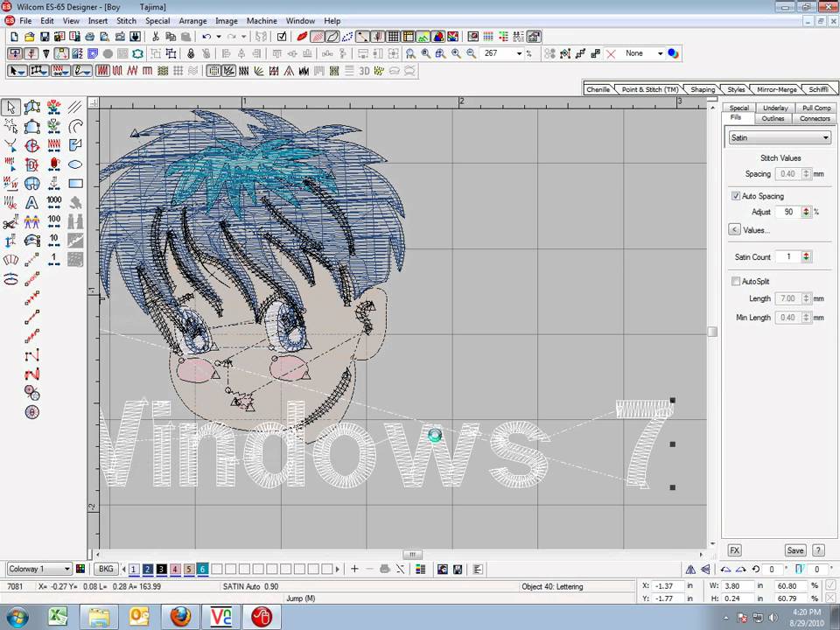Open the None fabric dropdown
Viewport: 840px width, 630px height.
[660, 53]
